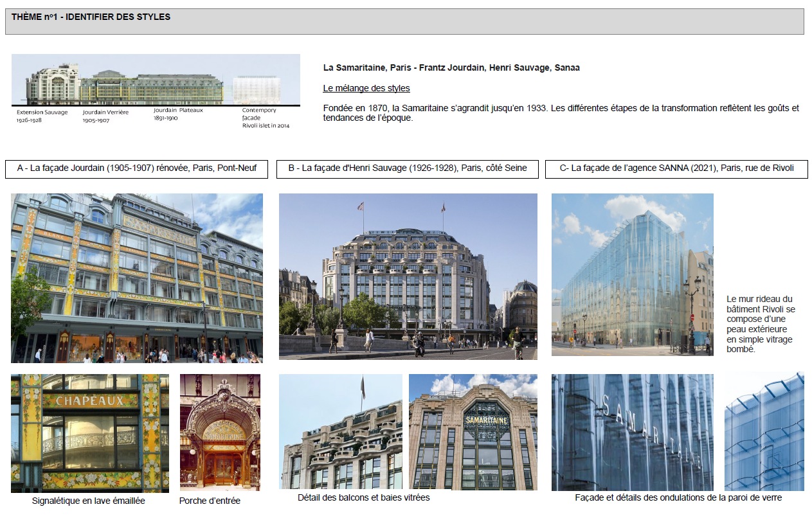This screenshot has height=518, width=812.
Task: Open the large Sauvage Seine-side building photo
Action: click(x=408, y=276)
